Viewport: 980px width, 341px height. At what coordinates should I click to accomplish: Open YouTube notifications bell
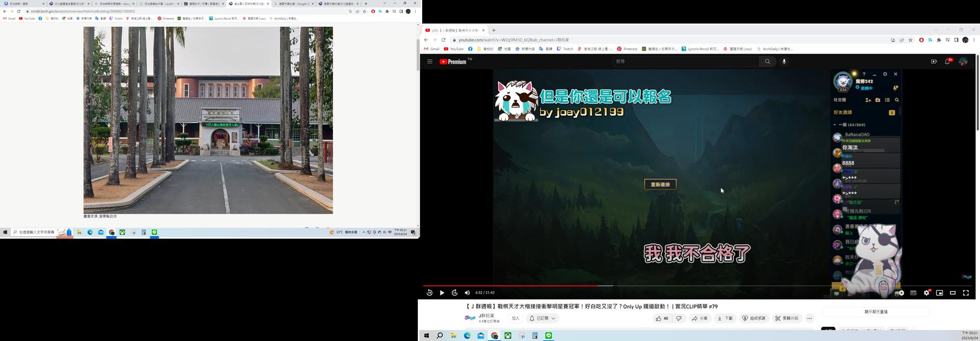(x=948, y=61)
